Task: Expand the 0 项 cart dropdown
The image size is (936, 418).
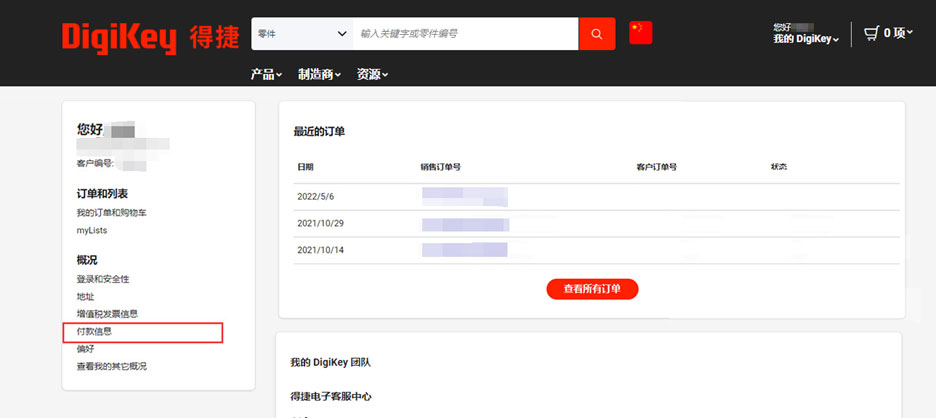Action: point(898,33)
